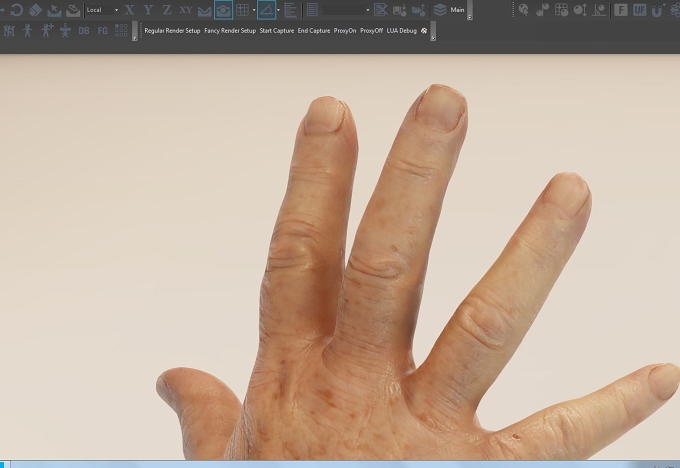Click the Start Capture button
680x468 pixels.
[277, 31]
